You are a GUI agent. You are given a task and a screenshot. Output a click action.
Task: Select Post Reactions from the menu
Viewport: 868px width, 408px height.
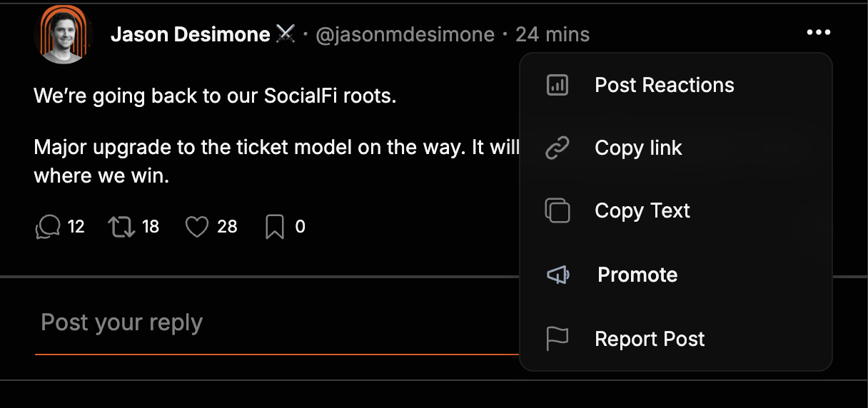[664, 86]
